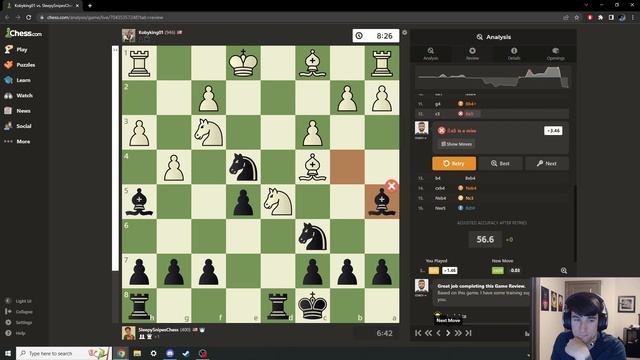
Task: Reload the page in Chrome
Action: pos(29,18)
